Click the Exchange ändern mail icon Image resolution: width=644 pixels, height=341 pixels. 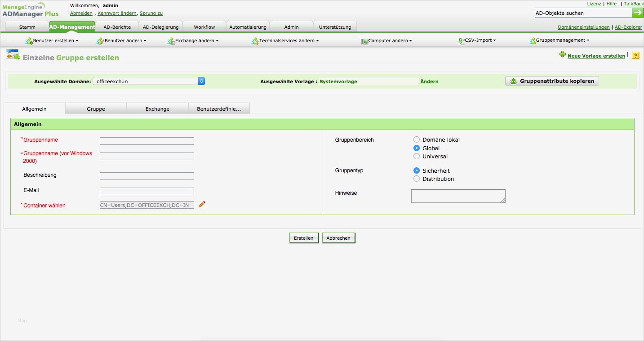(x=171, y=41)
